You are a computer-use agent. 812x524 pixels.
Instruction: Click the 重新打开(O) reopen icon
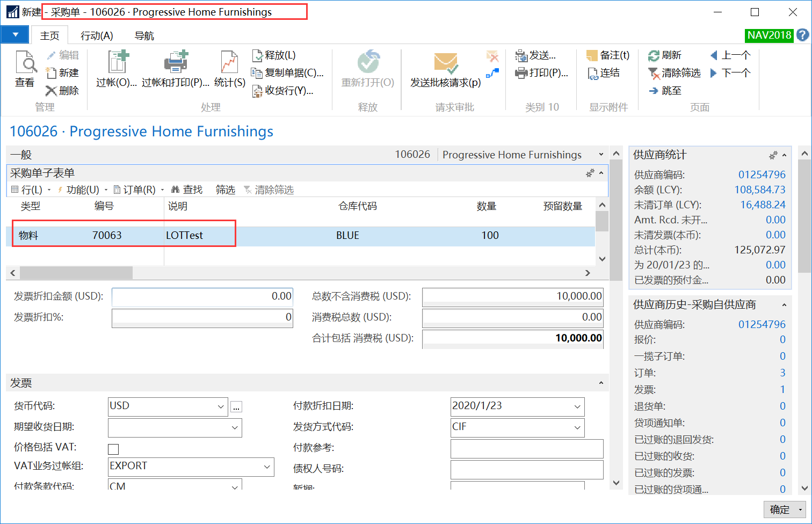[368, 62]
